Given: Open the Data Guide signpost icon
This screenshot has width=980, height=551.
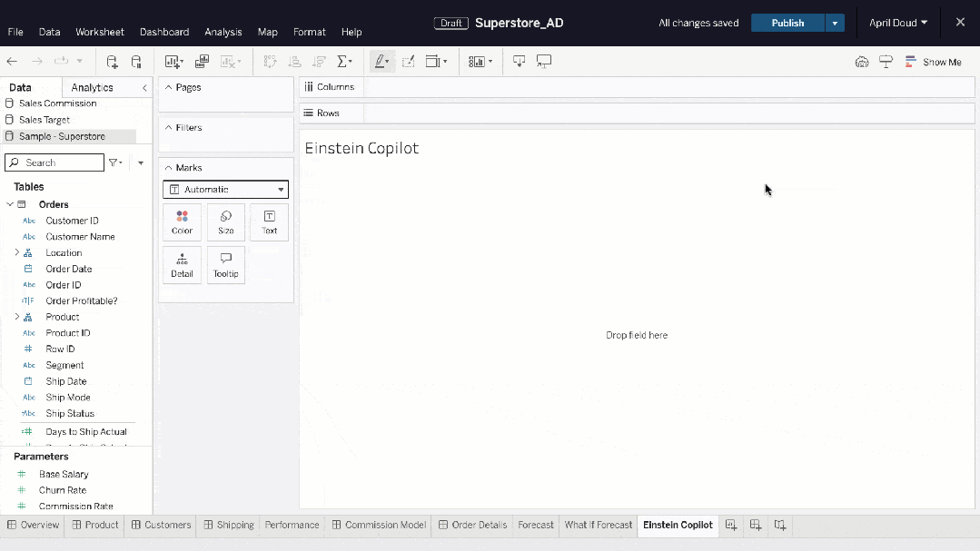Looking at the screenshot, I should [x=886, y=62].
